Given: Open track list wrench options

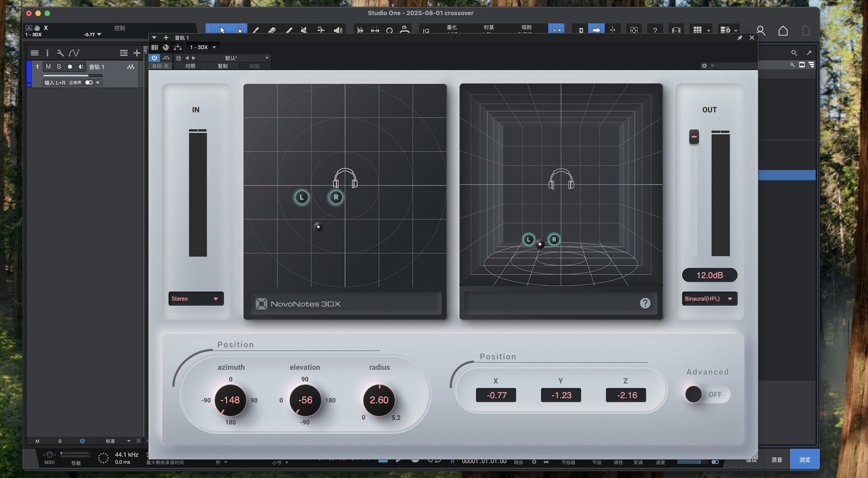Looking at the screenshot, I should pos(60,53).
